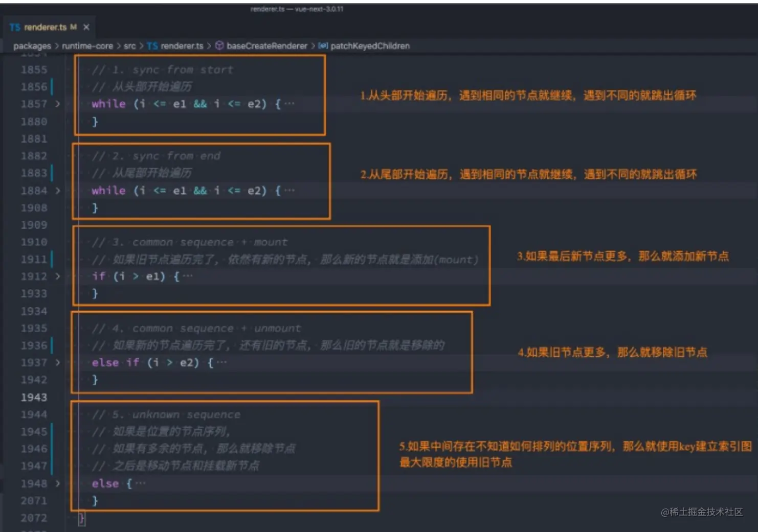The height and width of the screenshot is (532, 758).
Task: Click the TS icon in the breadcrumb
Action: coord(152,46)
